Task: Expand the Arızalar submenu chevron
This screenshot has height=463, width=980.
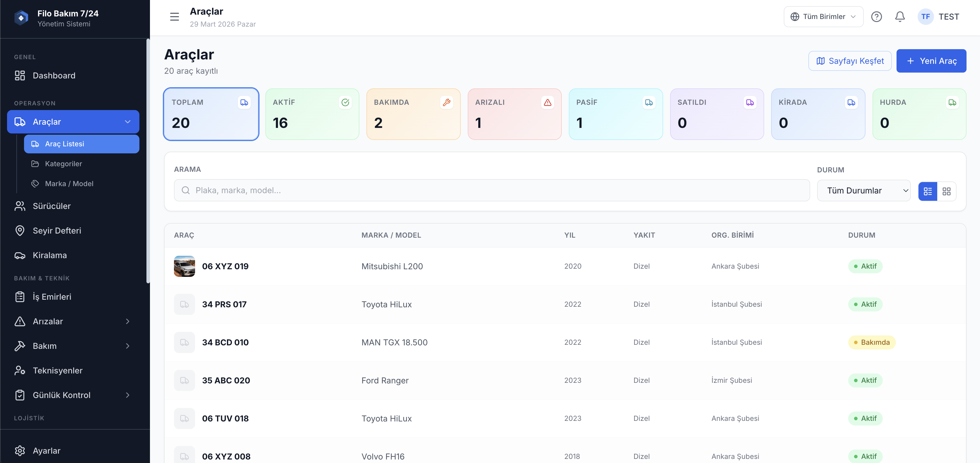Action: pos(127,321)
